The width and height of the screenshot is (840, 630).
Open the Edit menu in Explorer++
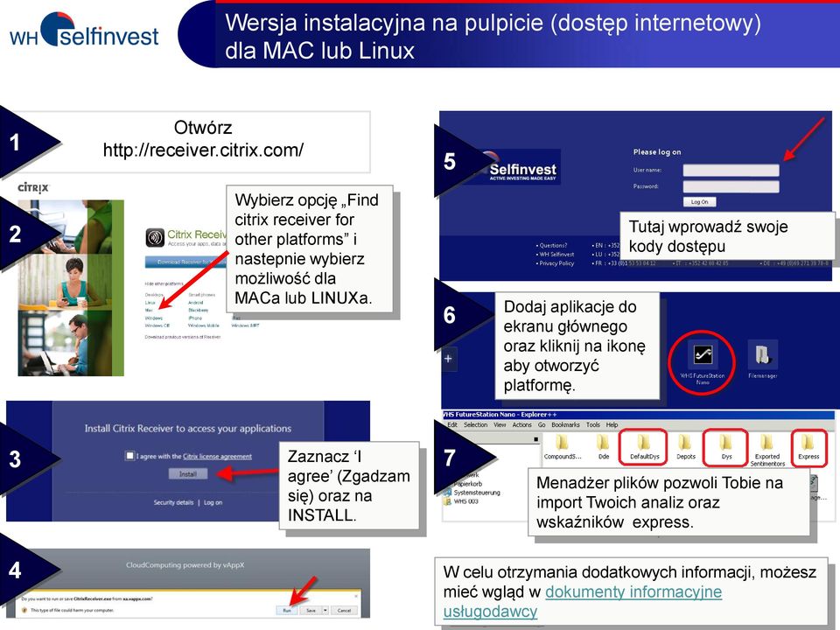[452, 424]
